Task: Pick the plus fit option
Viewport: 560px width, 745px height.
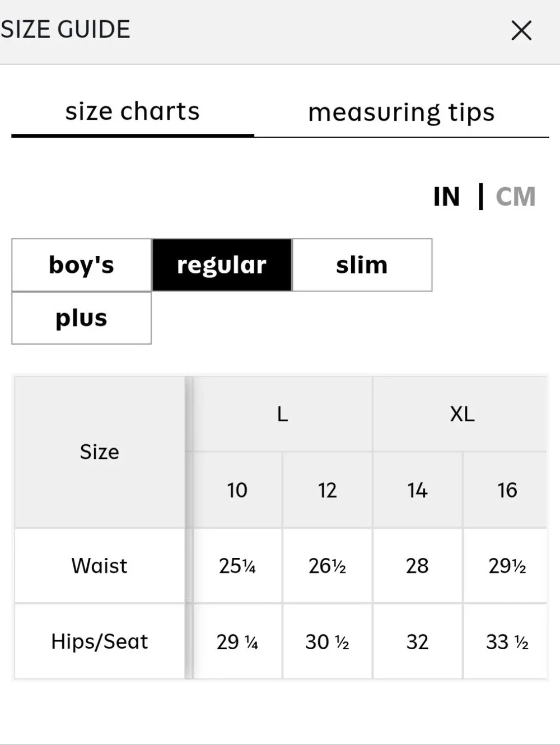Action: [82, 318]
